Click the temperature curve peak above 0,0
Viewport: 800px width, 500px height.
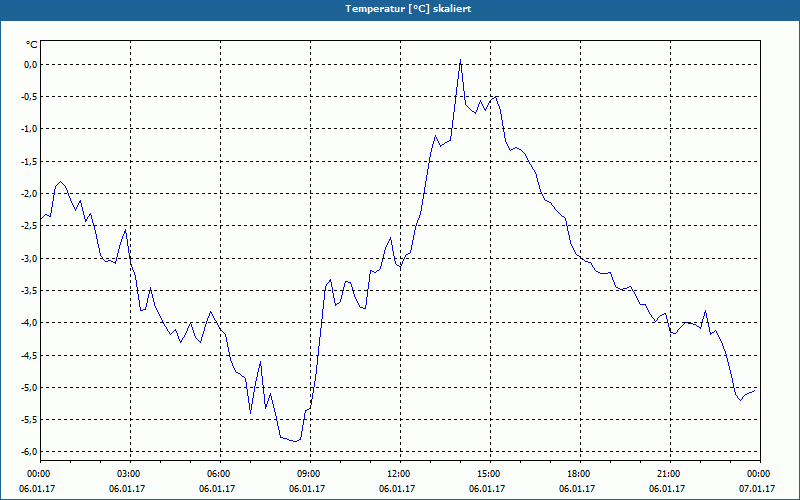coord(460,60)
